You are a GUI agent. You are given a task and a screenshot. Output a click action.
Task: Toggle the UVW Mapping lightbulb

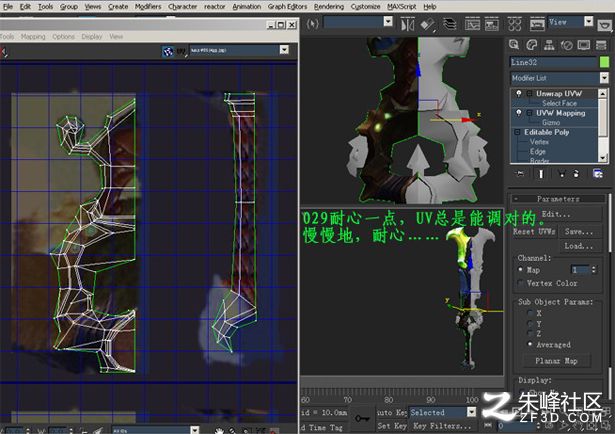[519, 113]
